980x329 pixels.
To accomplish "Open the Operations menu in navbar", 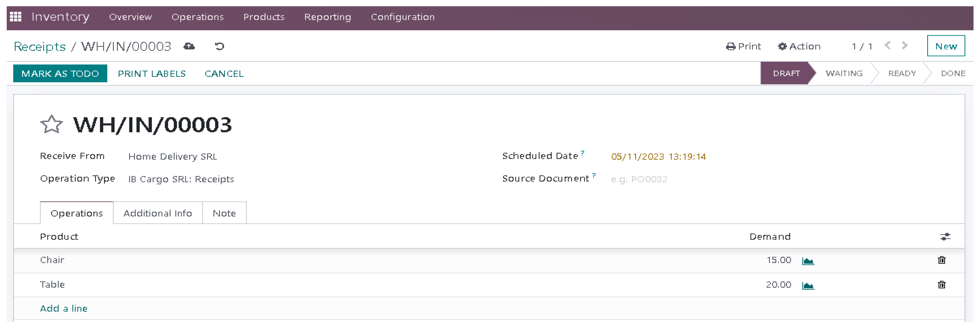I will 197,17.
